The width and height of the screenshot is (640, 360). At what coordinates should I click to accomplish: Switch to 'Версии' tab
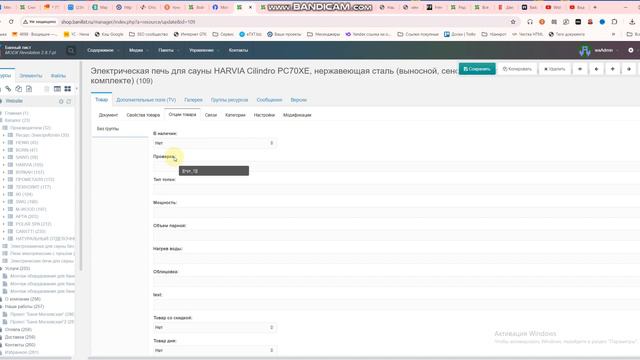click(299, 100)
